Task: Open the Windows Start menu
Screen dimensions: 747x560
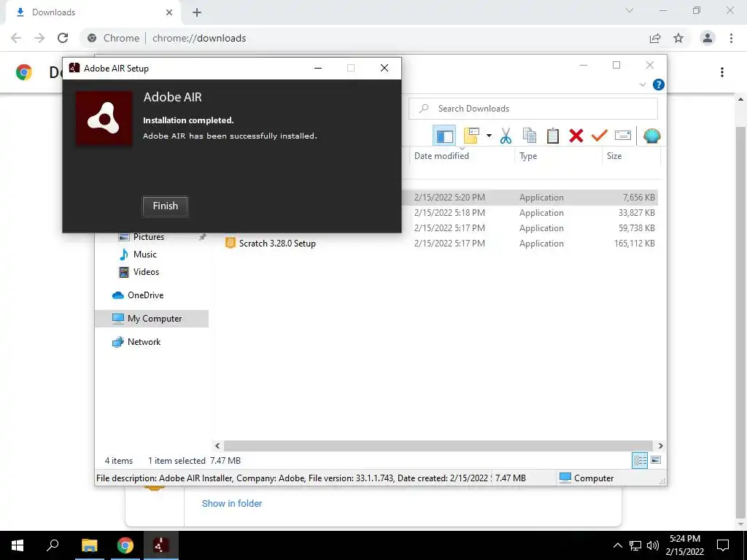Action: click(18, 545)
